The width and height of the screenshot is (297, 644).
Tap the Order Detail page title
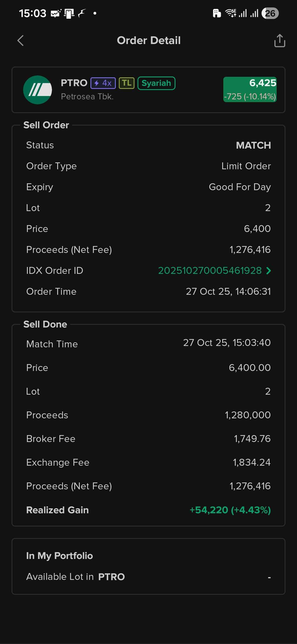[148, 40]
